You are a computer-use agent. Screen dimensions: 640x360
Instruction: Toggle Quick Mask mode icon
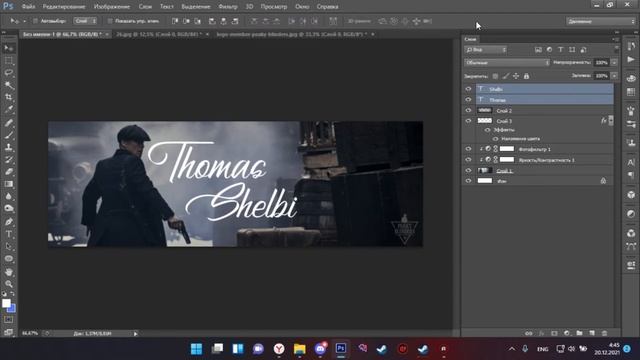coord(9,320)
